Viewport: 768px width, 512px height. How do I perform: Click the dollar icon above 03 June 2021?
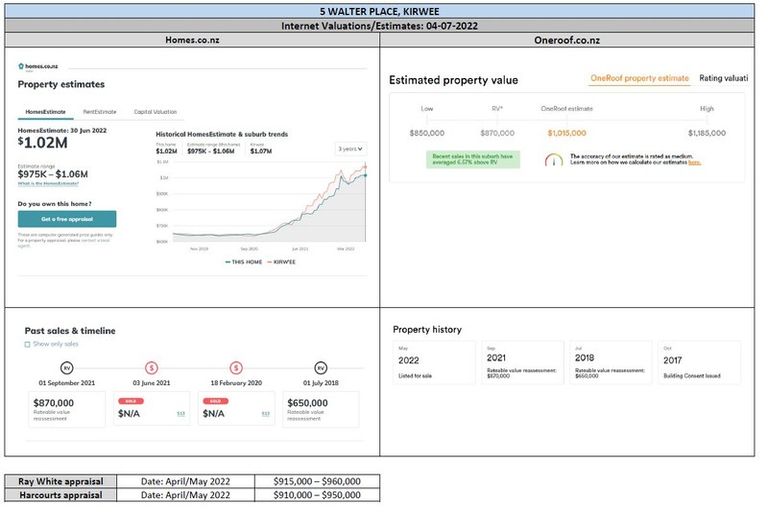pyautogui.click(x=151, y=368)
